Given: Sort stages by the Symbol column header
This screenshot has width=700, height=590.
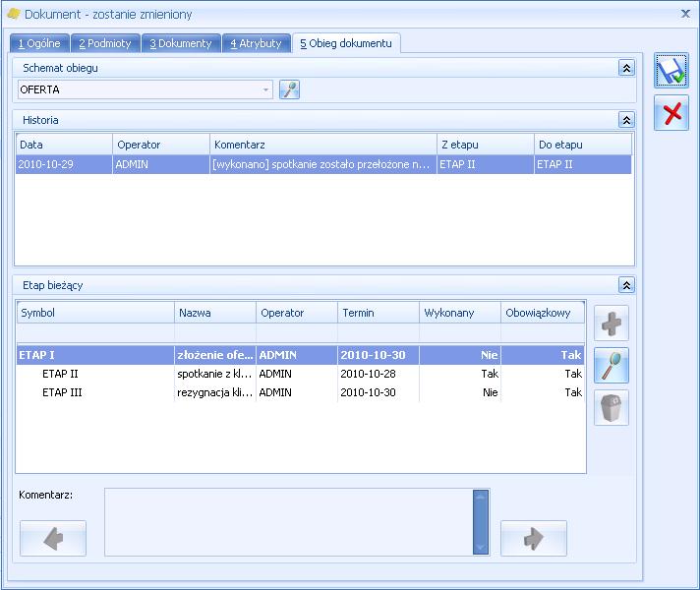Looking at the screenshot, I should pyautogui.click(x=95, y=313).
